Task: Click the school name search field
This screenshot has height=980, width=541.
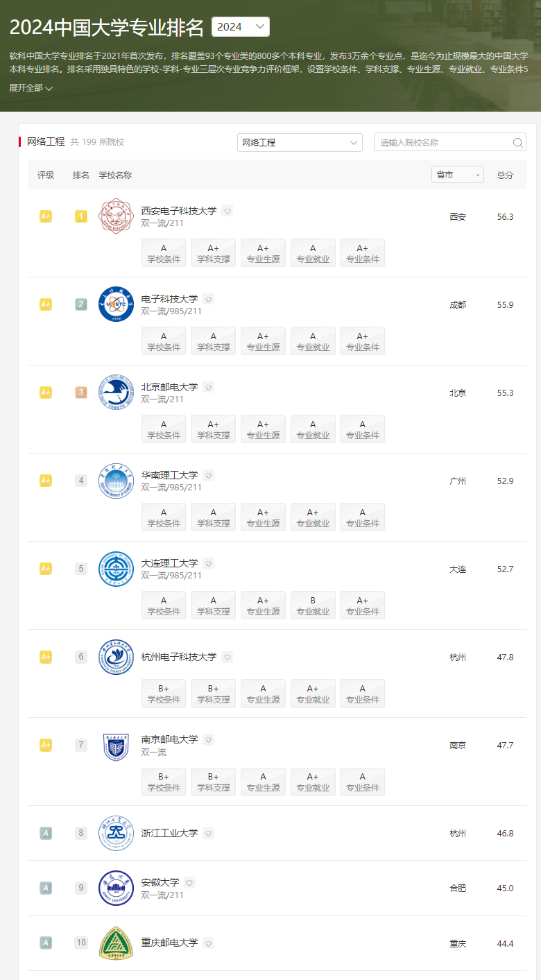Action: click(x=443, y=143)
